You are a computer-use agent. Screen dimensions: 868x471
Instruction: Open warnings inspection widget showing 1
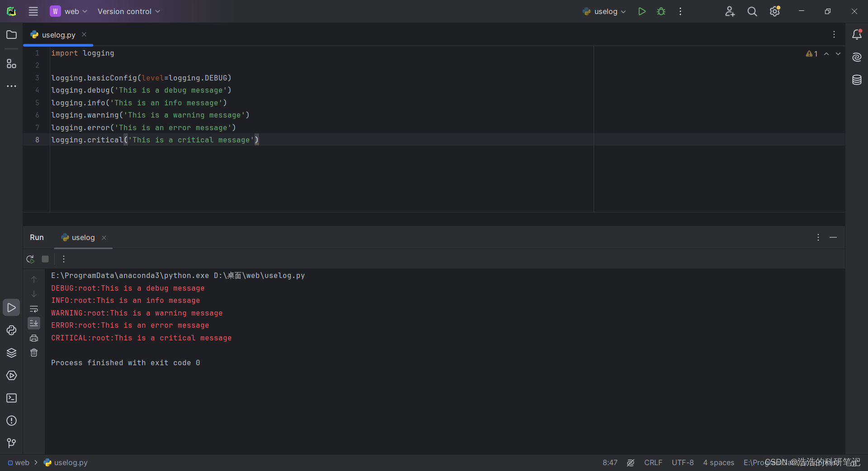[x=811, y=54]
